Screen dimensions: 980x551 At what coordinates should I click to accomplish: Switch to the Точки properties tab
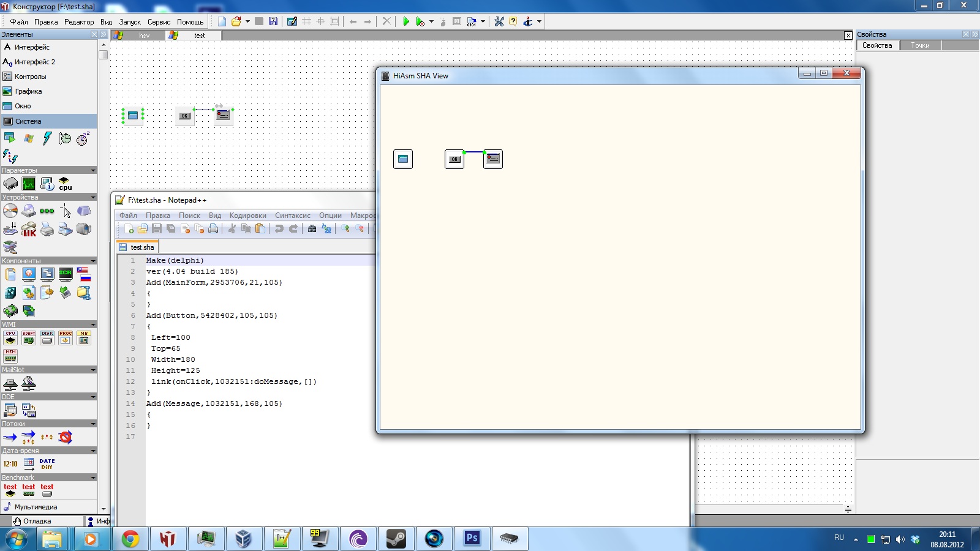tap(920, 45)
